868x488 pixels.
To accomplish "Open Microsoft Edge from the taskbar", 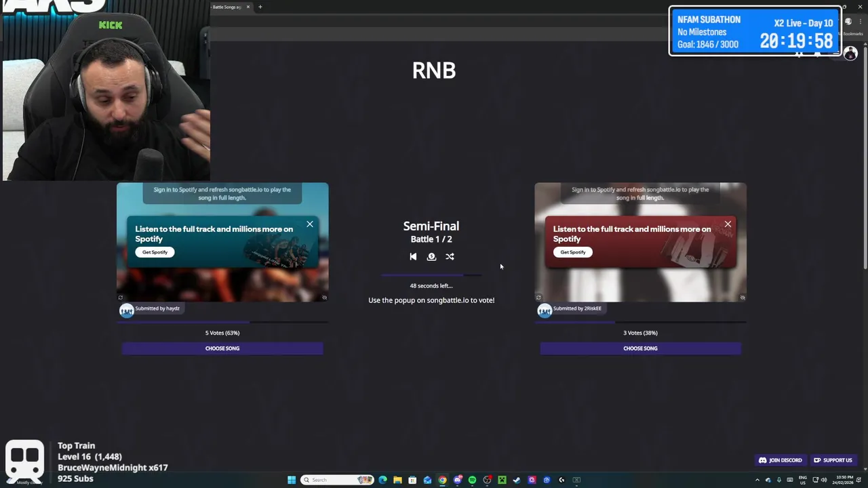I will (382, 480).
